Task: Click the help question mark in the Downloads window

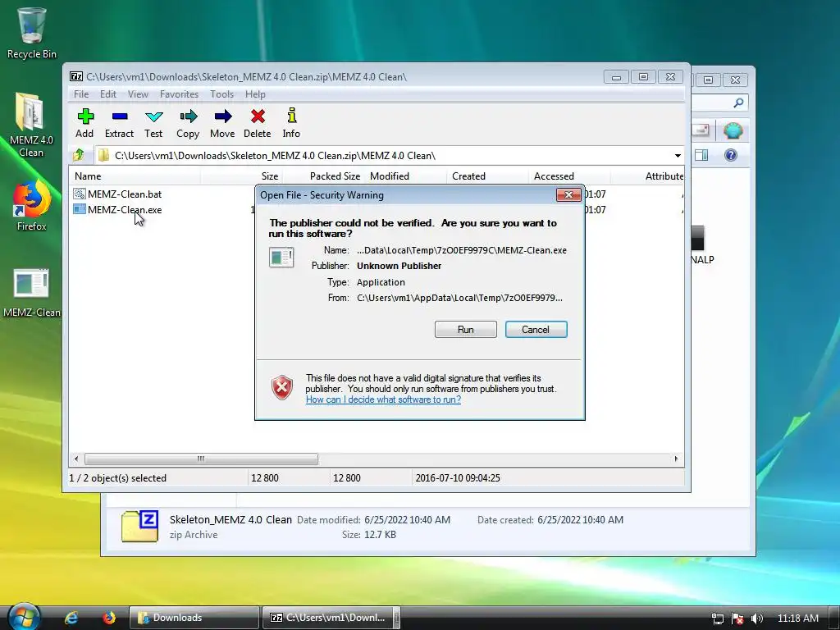Action: point(731,155)
